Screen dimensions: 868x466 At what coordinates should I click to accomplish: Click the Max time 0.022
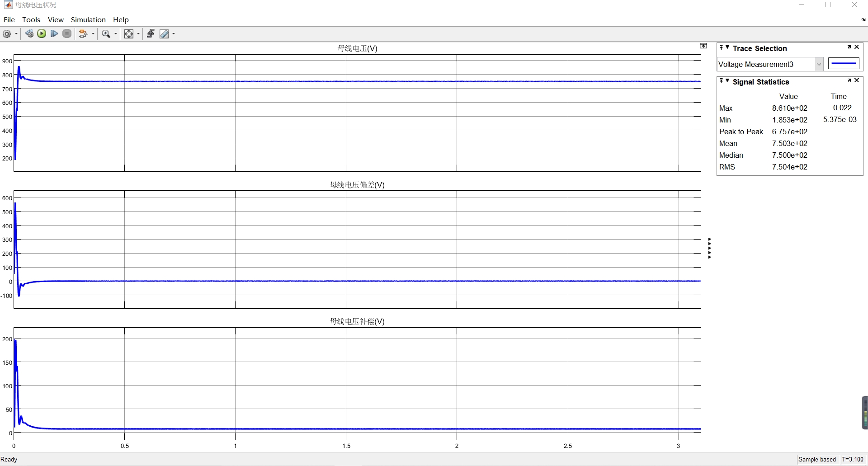(x=842, y=108)
